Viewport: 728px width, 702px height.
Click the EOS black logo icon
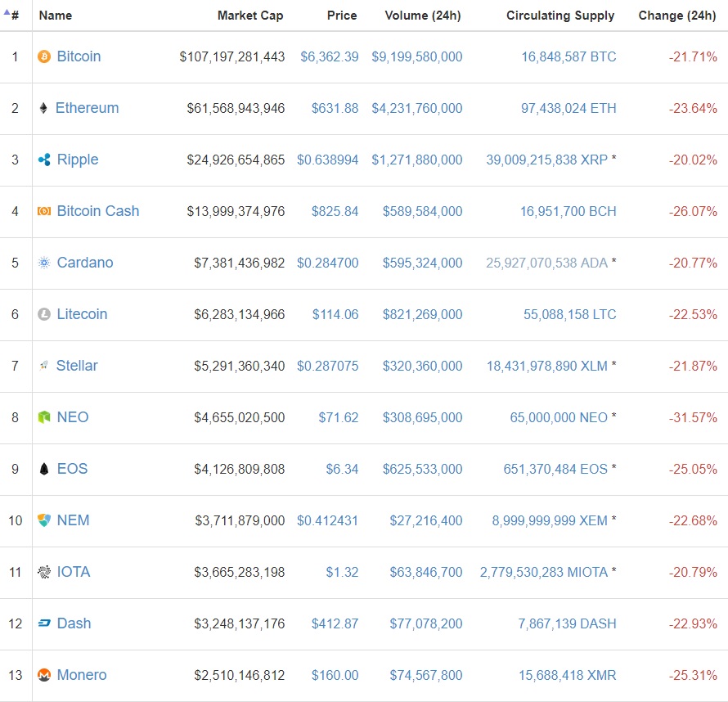[44, 469]
